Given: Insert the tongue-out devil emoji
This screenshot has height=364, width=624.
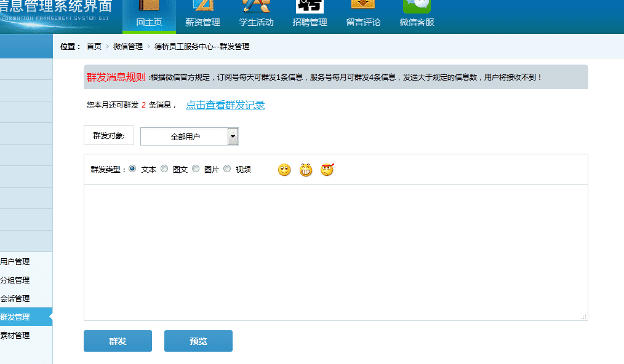Looking at the screenshot, I should point(327,170).
